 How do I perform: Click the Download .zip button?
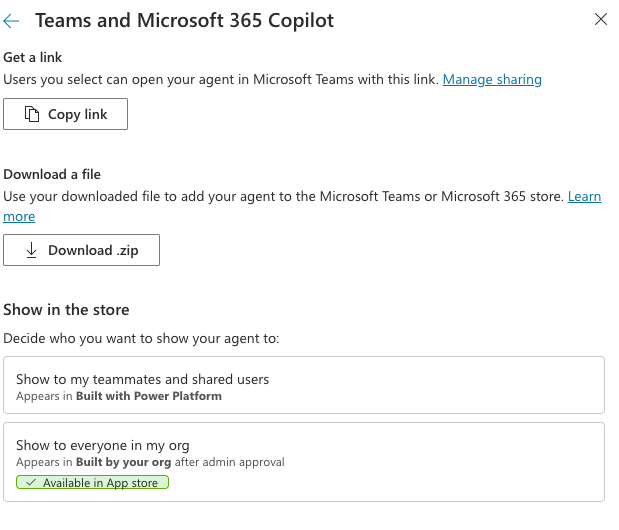pos(81,250)
